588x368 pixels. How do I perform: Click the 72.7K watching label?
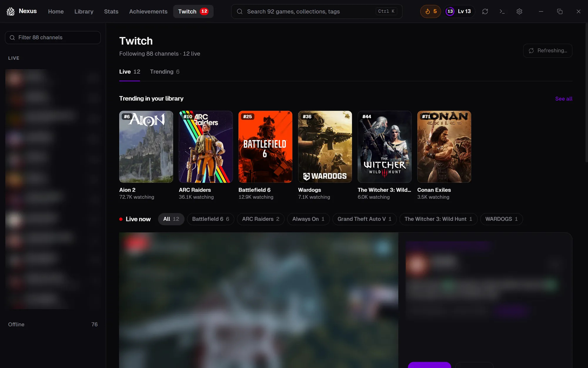click(137, 197)
